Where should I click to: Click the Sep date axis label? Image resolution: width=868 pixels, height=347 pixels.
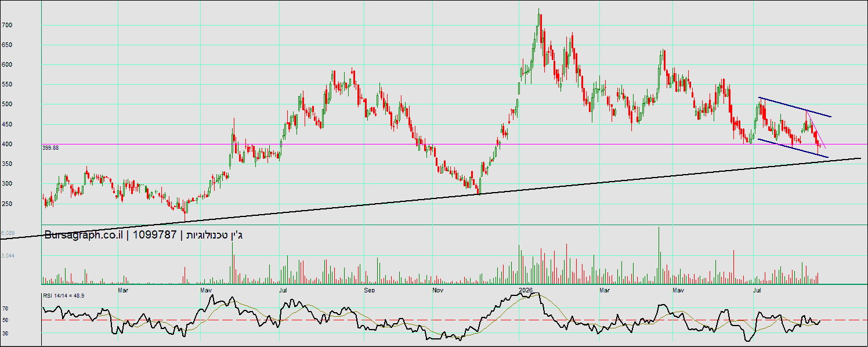click(x=370, y=289)
